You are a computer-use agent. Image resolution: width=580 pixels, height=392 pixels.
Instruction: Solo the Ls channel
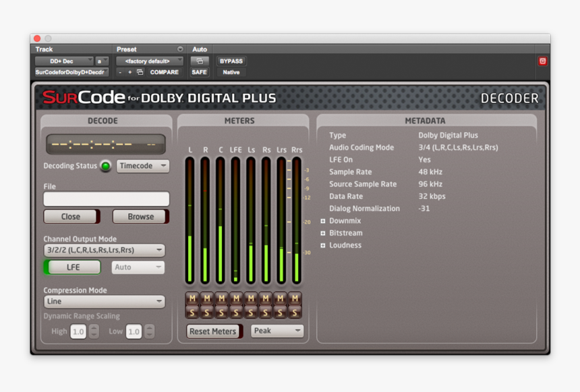point(251,312)
